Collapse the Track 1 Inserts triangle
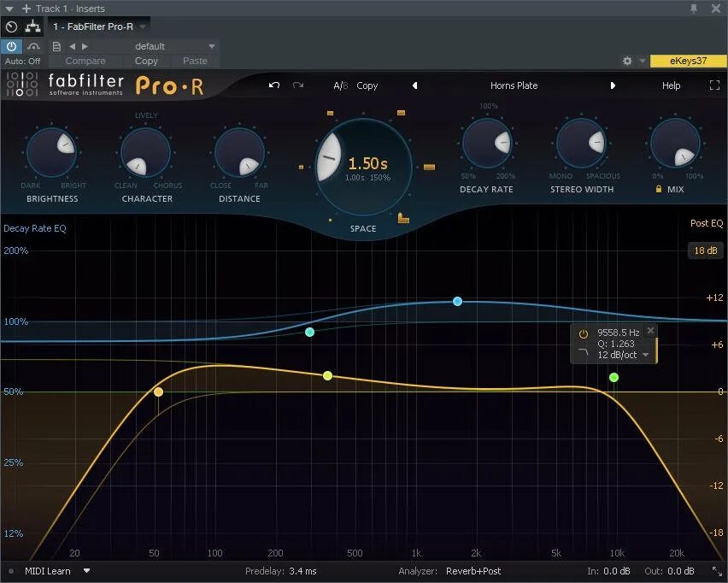This screenshot has width=728, height=583. (9, 9)
